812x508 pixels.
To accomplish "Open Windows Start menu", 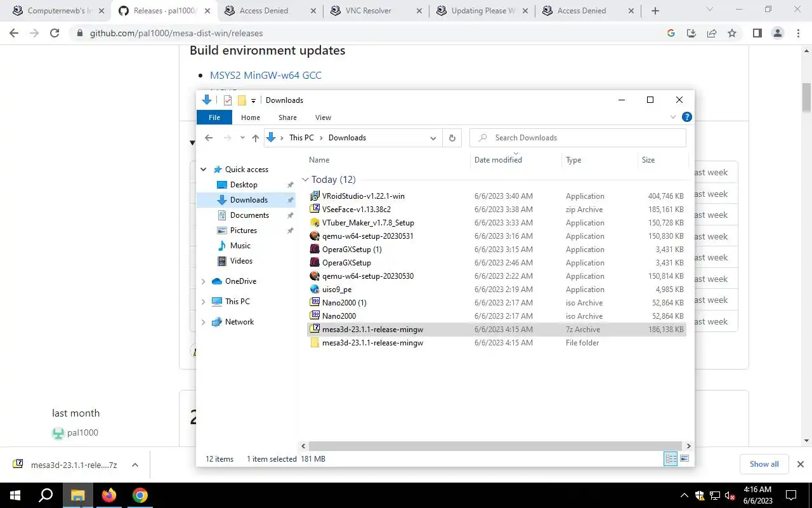I will (15, 495).
